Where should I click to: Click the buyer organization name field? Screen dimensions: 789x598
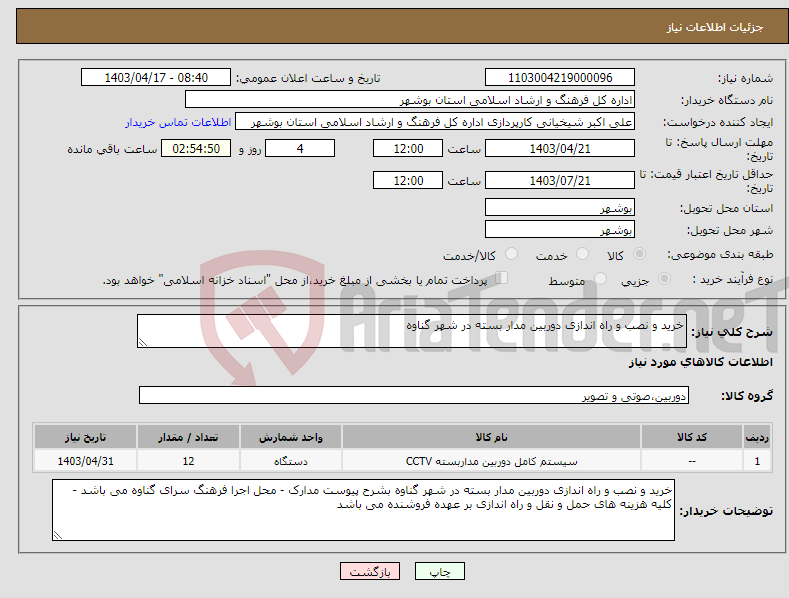pos(410,100)
